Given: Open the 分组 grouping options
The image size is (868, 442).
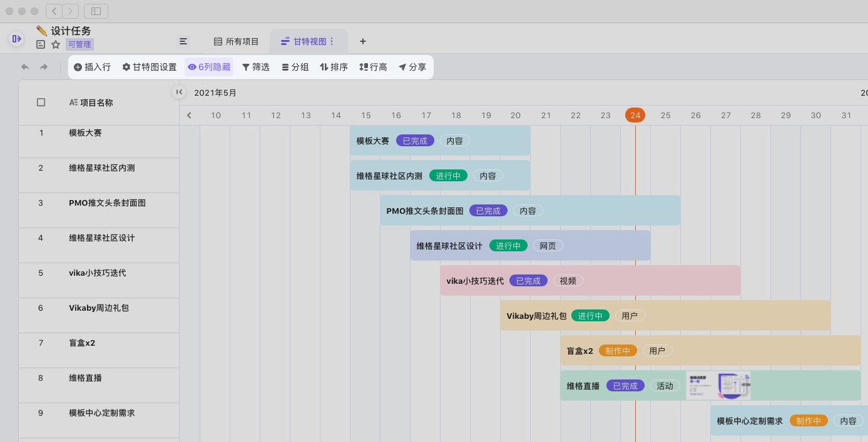Looking at the screenshot, I should 295,67.
